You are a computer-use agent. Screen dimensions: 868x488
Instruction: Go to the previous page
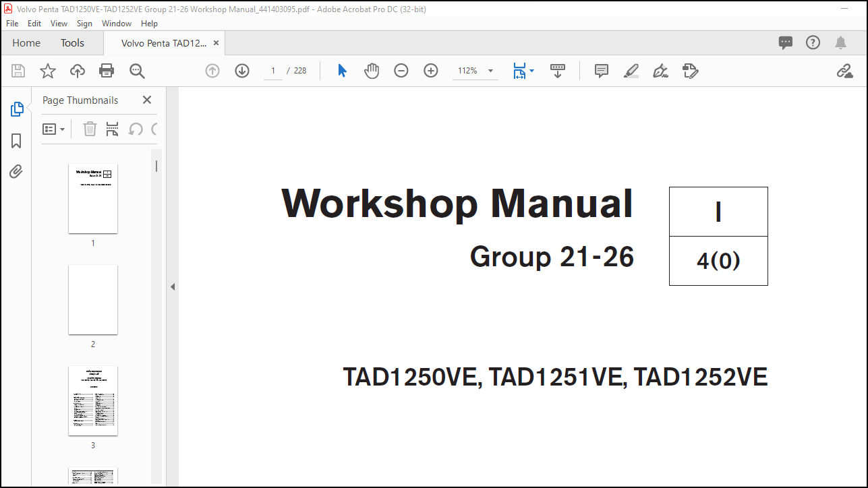[x=212, y=71]
